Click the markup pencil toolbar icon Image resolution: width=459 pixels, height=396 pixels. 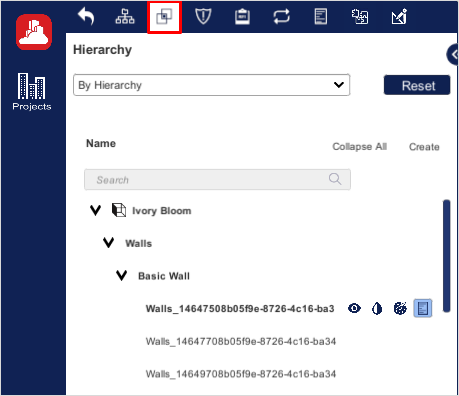pos(399,17)
